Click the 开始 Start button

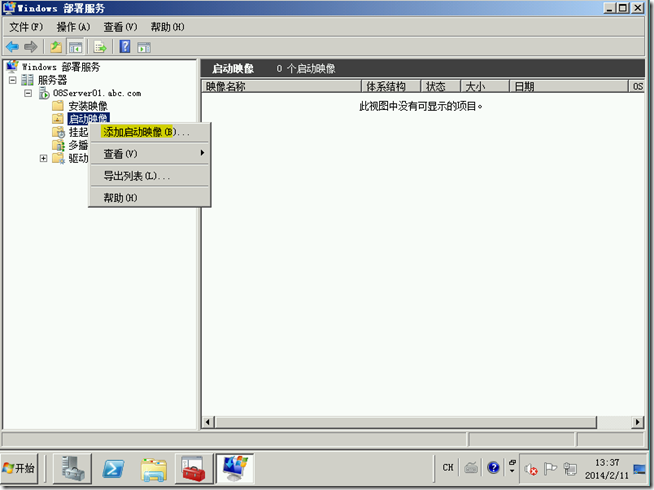coord(19,468)
